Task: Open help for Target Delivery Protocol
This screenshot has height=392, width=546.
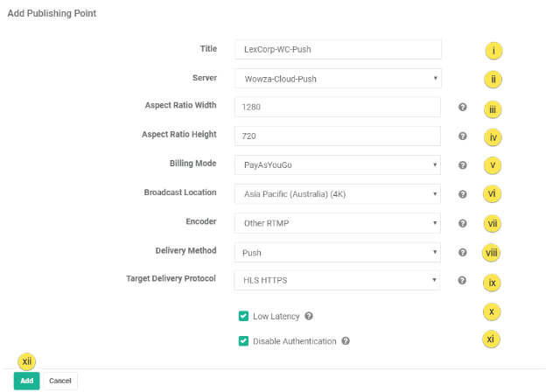Action: pos(462,281)
